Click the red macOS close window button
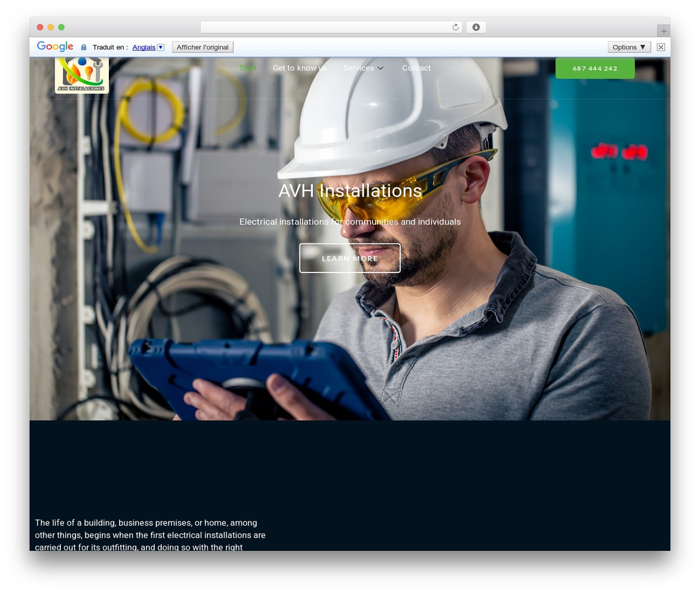Screen dimensions: 700x593 [x=40, y=27]
